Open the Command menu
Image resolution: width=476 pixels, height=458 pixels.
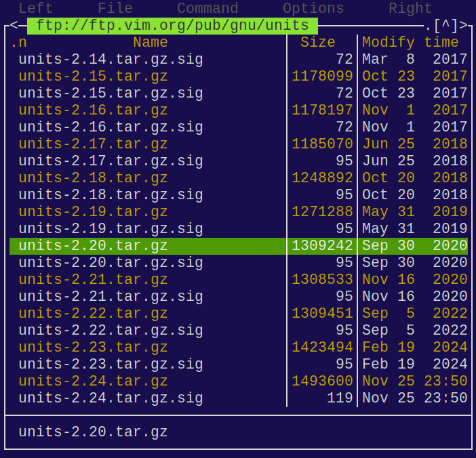click(x=207, y=9)
